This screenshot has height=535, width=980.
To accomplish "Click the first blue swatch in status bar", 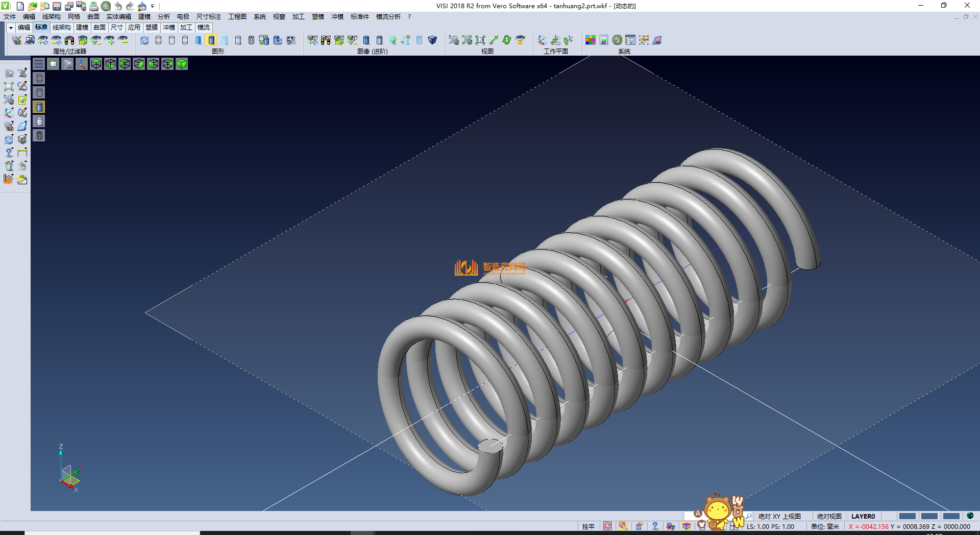I will coord(907,516).
